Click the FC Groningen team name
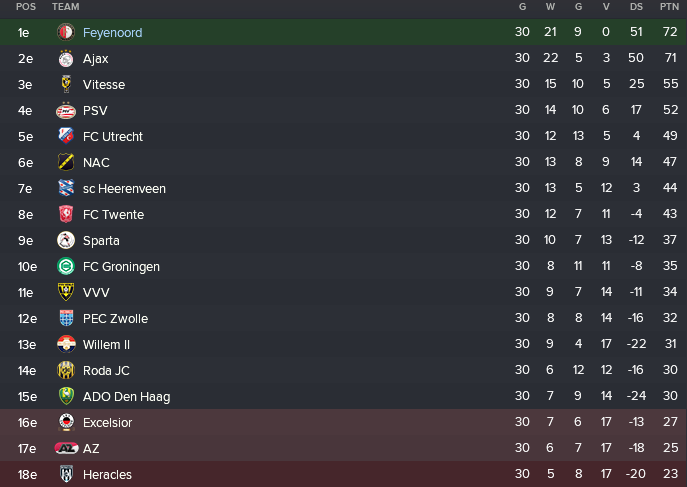687x487 pixels. point(121,266)
